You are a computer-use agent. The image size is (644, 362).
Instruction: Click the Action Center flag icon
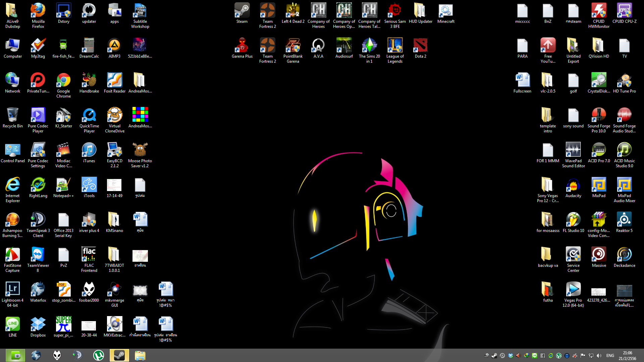[583, 356]
